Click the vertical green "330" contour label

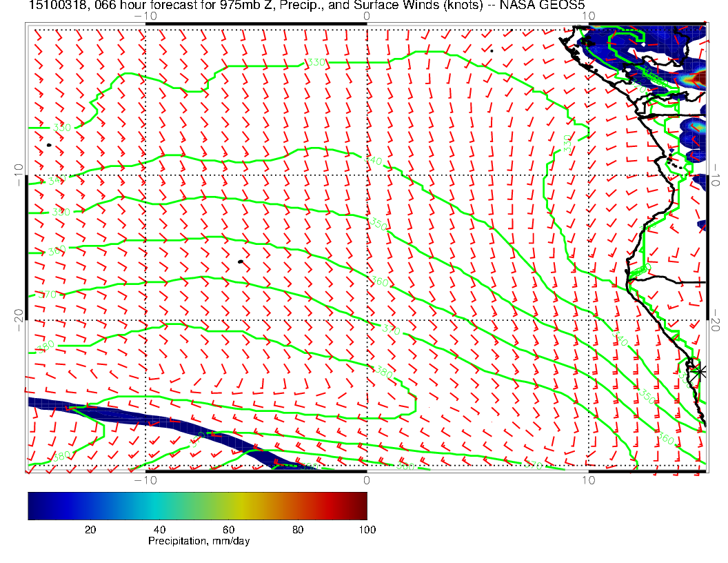pyautogui.click(x=567, y=144)
